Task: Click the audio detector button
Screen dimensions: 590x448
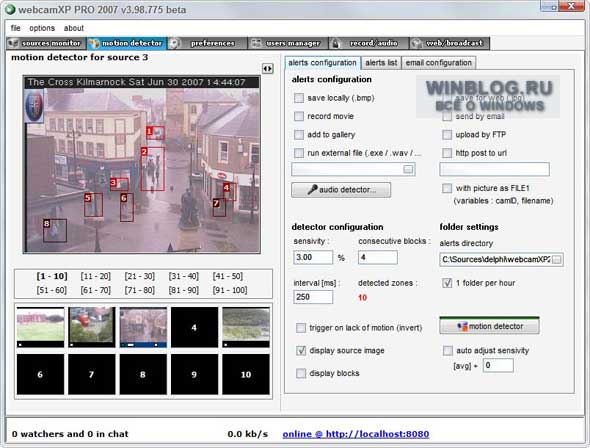Action: pos(341,190)
